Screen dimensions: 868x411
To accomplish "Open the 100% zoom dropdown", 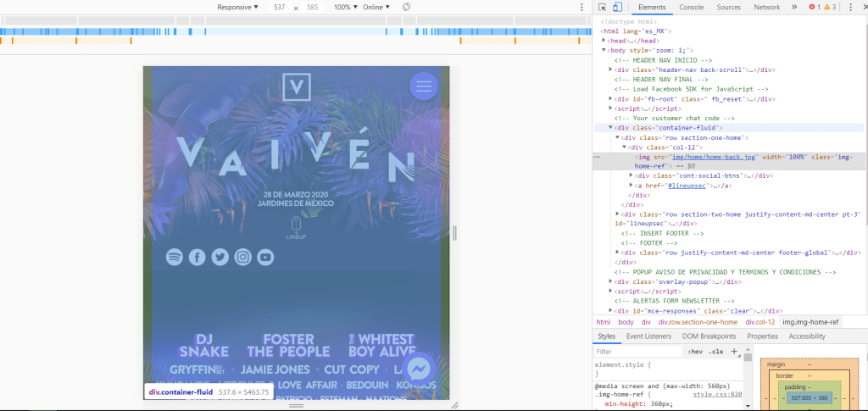I will coord(344,7).
